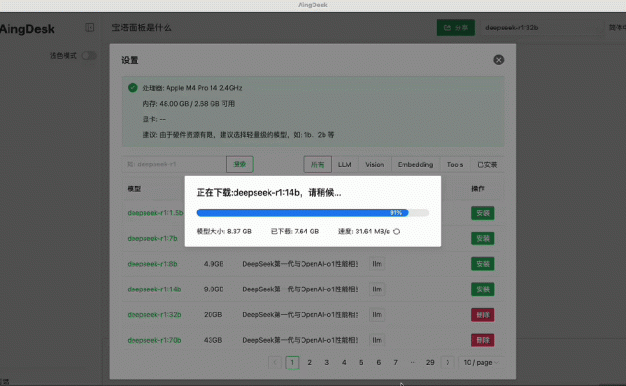
Task: Delete the deepseek-r1:32b model
Action: click(x=482, y=315)
